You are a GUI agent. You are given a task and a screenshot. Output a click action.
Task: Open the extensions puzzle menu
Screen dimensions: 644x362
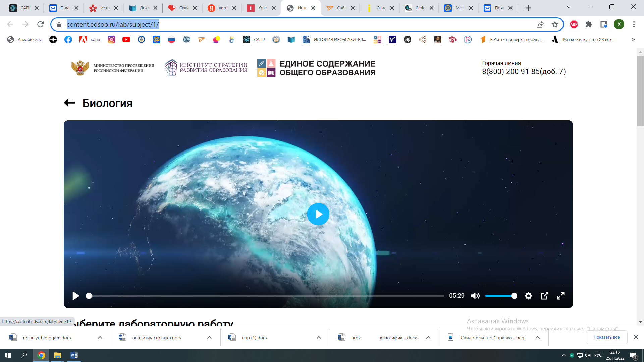tap(589, 24)
